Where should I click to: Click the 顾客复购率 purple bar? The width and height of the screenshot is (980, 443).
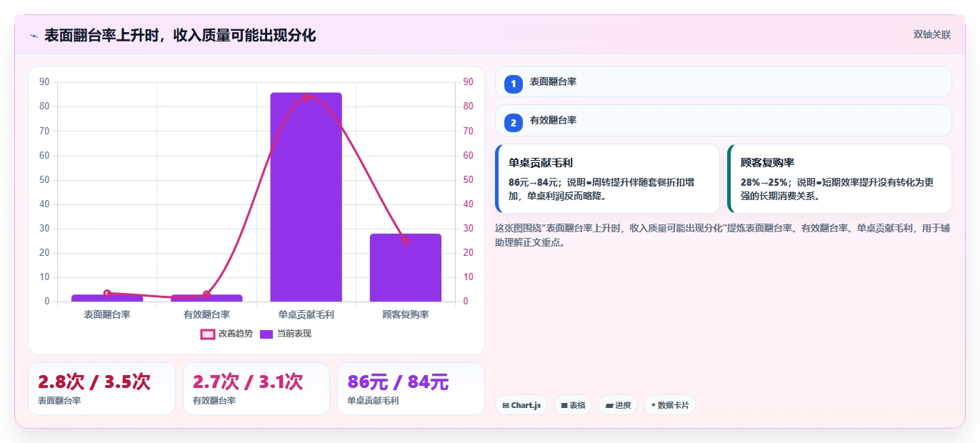click(406, 267)
